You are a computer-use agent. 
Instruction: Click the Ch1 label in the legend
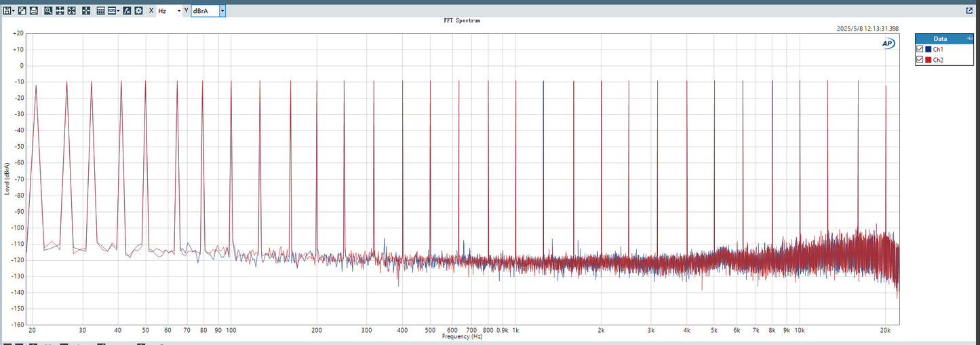point(938,50)
